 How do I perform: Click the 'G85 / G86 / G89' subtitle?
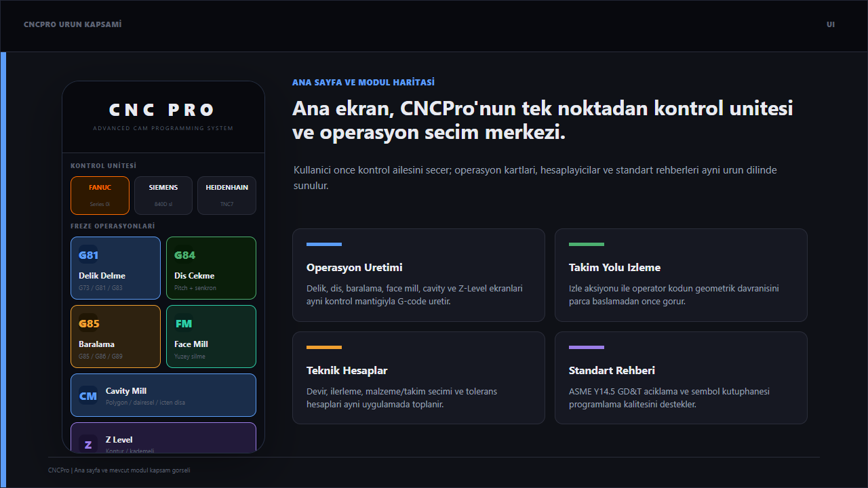(100, 357)
